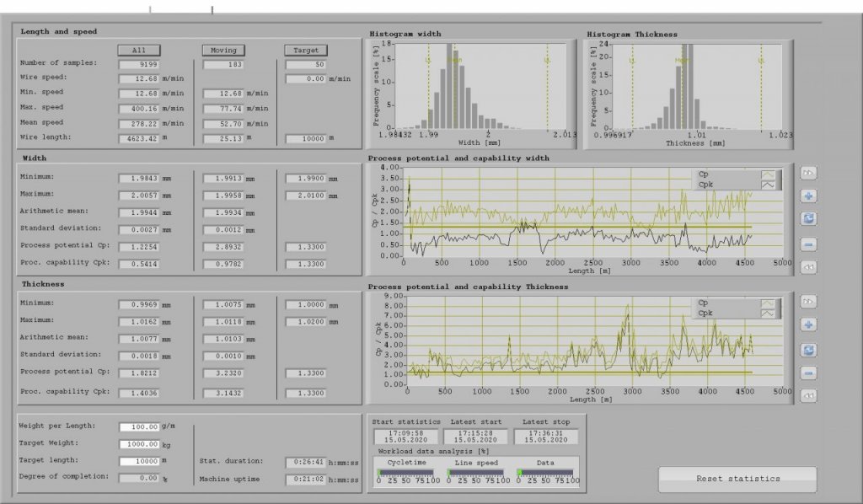This screenshot has width=863, height=504.
Task: Refresh the Thickness capability chart view
Action: pos(808,348)
